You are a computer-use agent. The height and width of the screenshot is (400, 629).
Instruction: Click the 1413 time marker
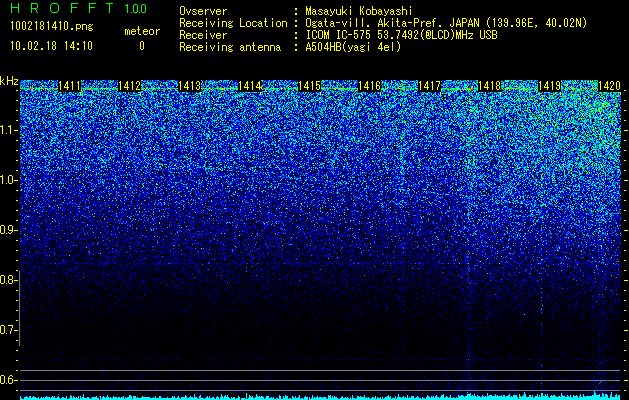[189, 86]
